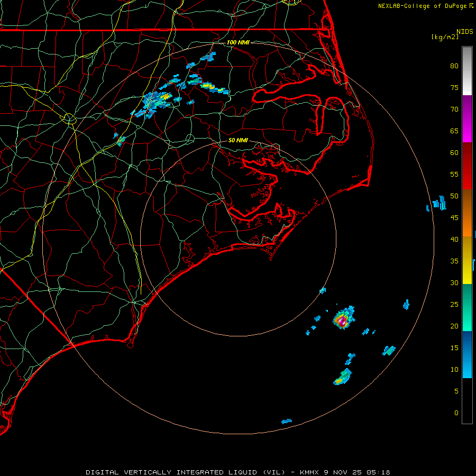Click the yellow-banded echo north of 50 NMI ring

tap(214, 88)
